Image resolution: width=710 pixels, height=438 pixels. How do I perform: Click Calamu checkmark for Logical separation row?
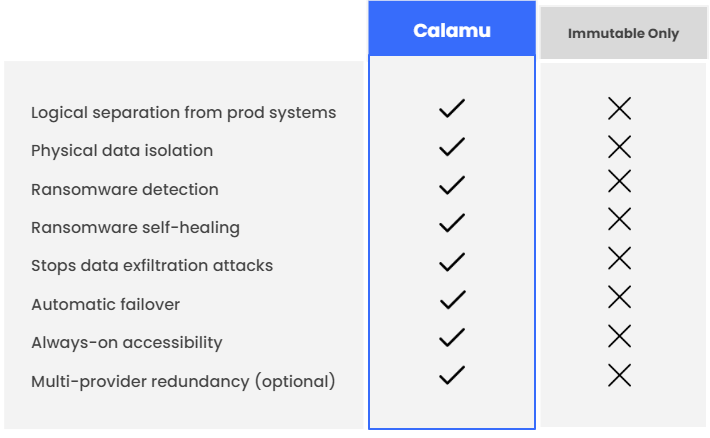(452, 109)
